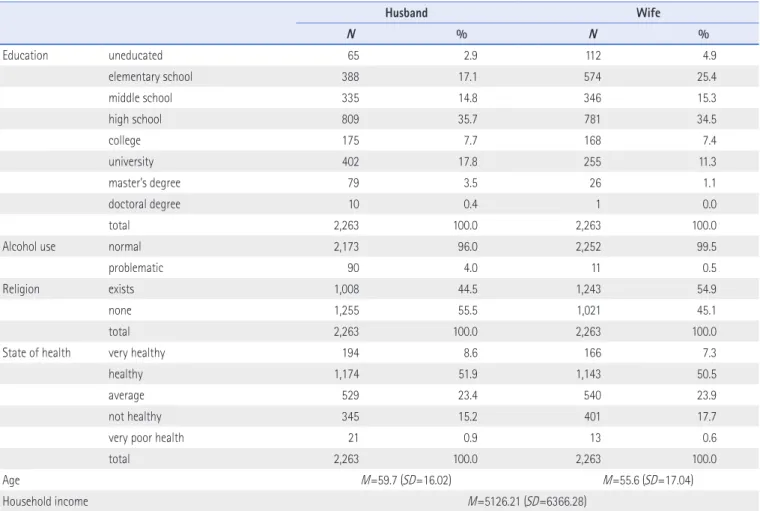Select the N subheader under Husband
This screenshot has width=760, height=511.
(x=351, y=34)
